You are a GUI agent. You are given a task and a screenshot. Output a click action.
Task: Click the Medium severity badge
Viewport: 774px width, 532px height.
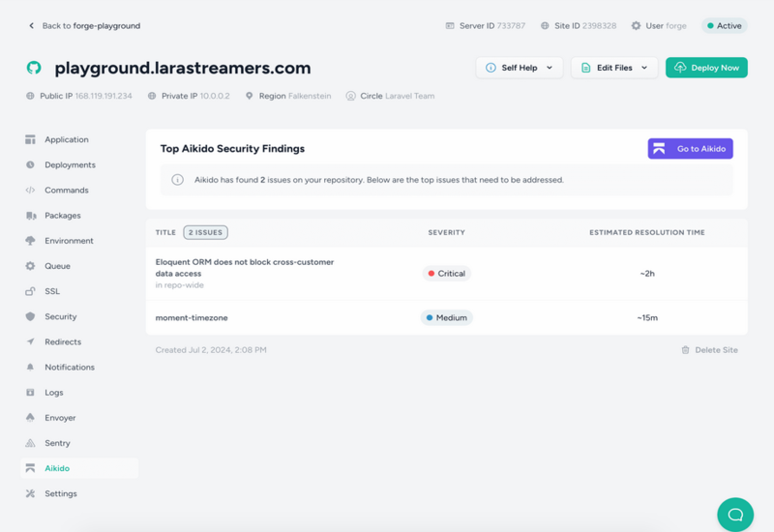tap(446, 318)
